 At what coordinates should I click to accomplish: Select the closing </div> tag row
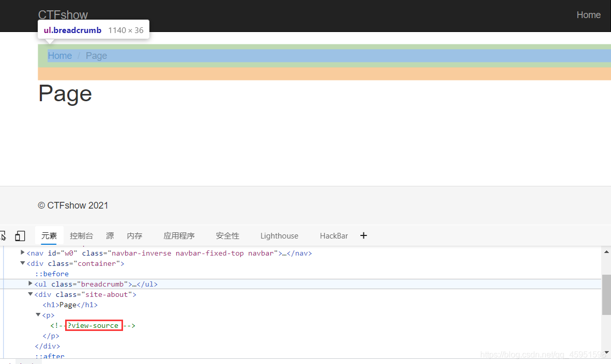click(48, 346)
